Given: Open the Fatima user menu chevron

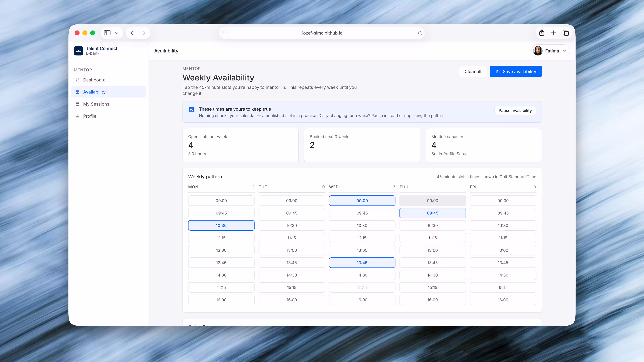Looking at the screenshot, I should (564, 51).
